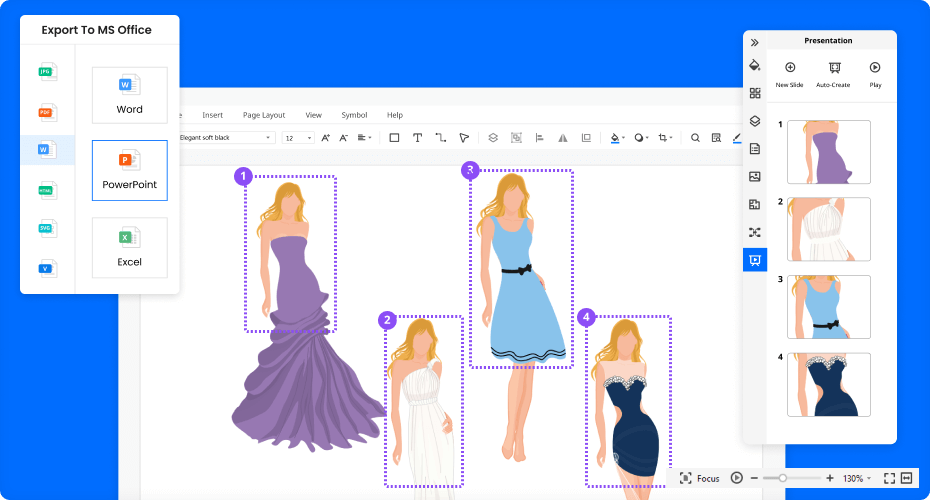Click the zoom out minus button
Image resolution: width=930 pixels, height=500 pixels.
[754, 478]
